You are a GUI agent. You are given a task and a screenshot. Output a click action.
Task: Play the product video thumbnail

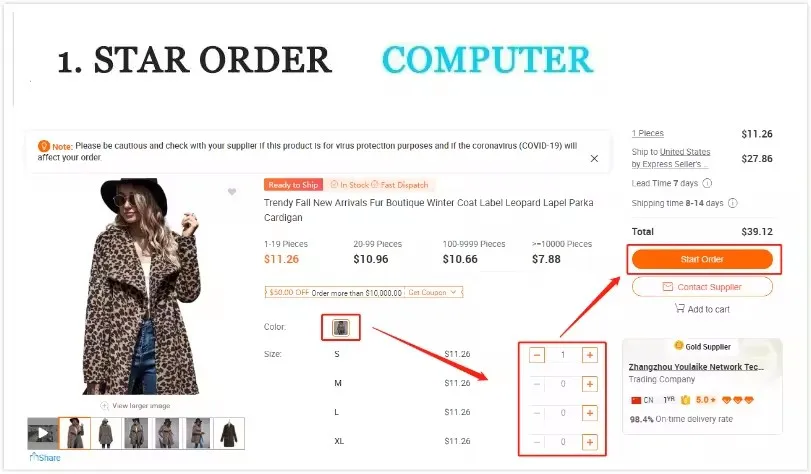pyautogui.click(x=42, y=433)
